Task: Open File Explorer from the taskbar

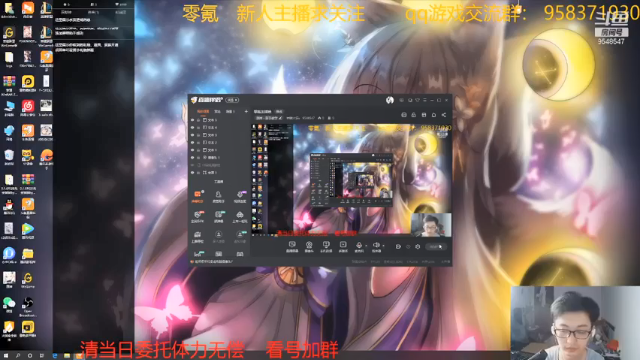Action: 67,356
